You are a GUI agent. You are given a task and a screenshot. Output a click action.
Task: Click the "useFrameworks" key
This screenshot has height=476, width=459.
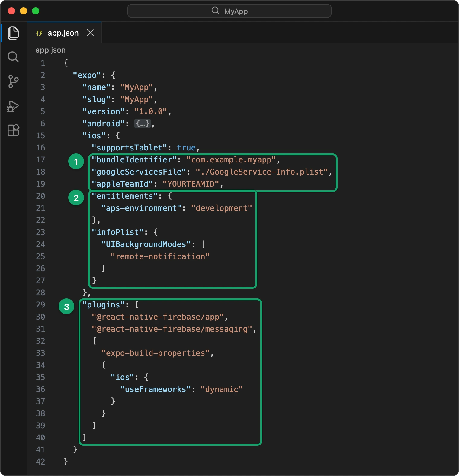(x=156, y=389)
